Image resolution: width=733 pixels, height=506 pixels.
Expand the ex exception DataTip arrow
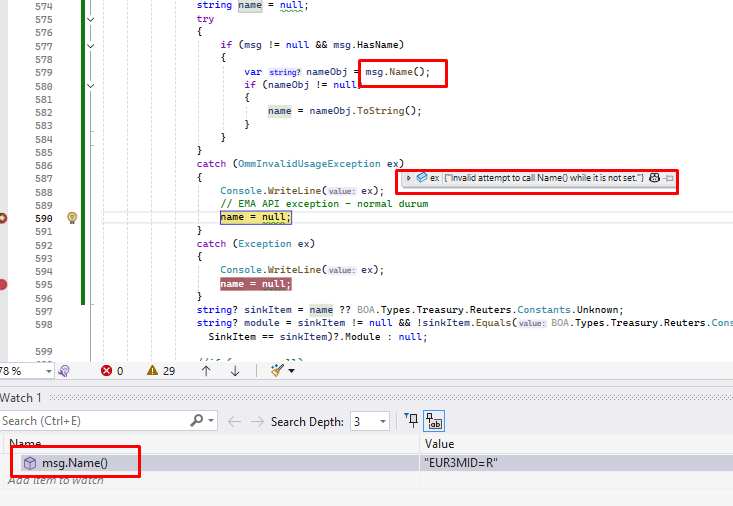coord(409,178)
